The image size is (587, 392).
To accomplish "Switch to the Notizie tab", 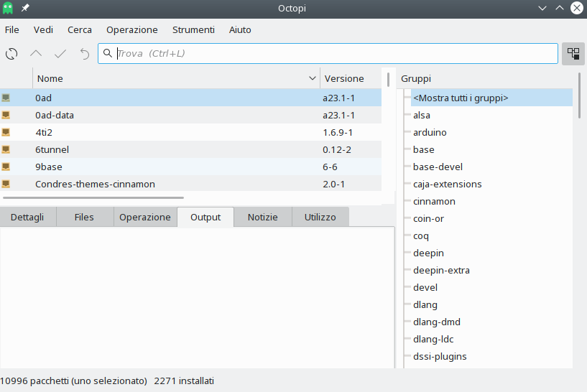I will [x=262, y=217].
